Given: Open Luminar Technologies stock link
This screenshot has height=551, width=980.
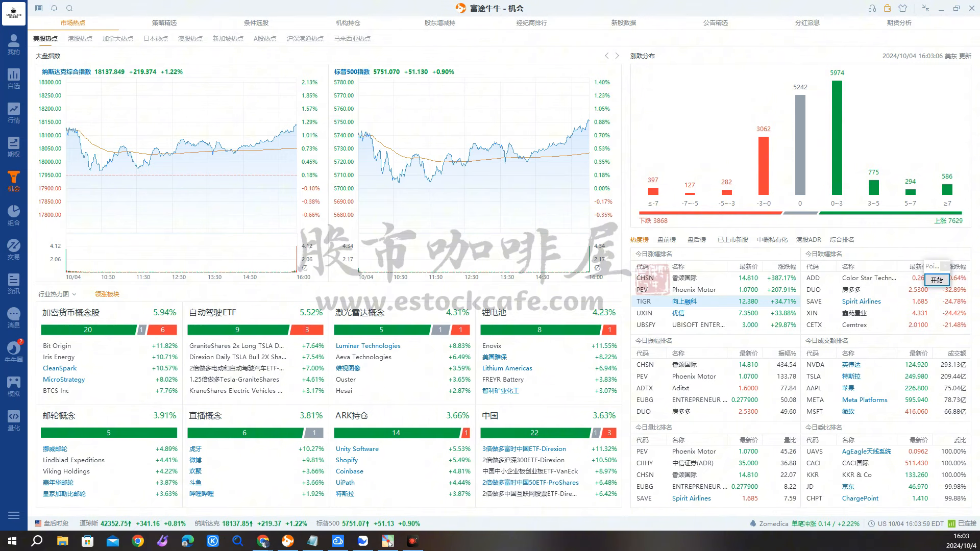Looking at the screenshot, I should pyautogui.click(x=367, y=346).
